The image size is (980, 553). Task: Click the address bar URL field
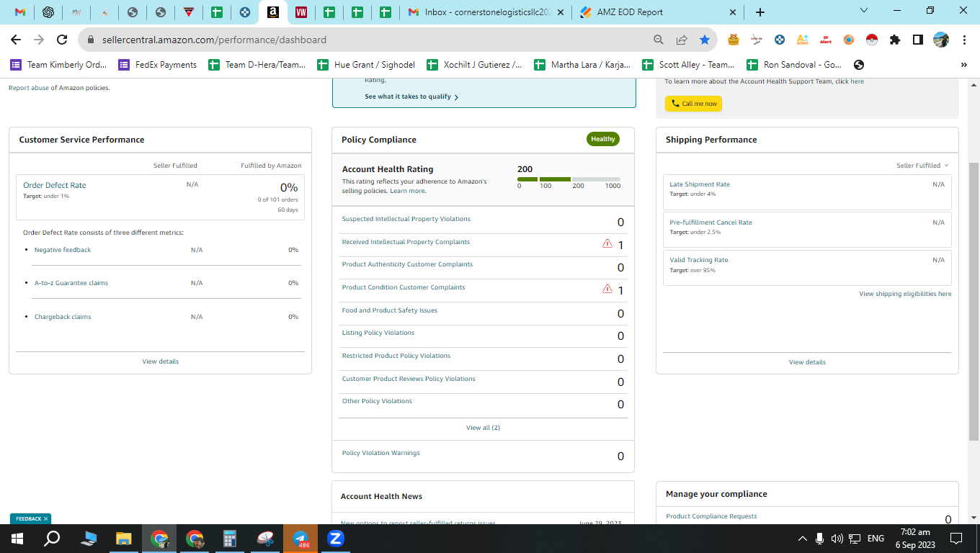click(370, 40)
